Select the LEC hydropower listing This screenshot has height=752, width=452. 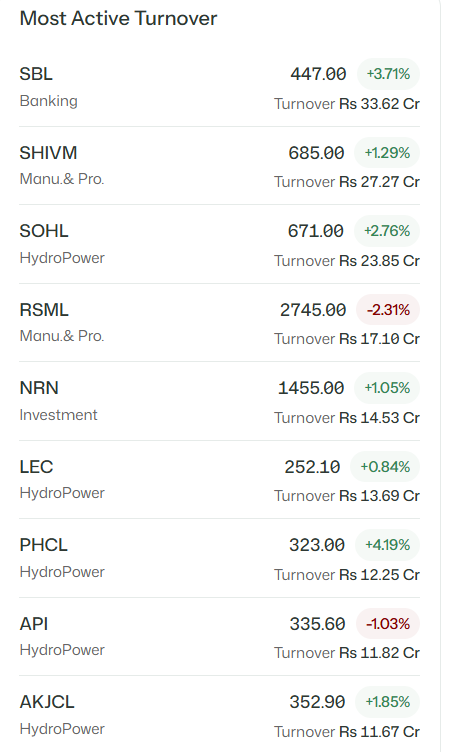pos(36,467)
